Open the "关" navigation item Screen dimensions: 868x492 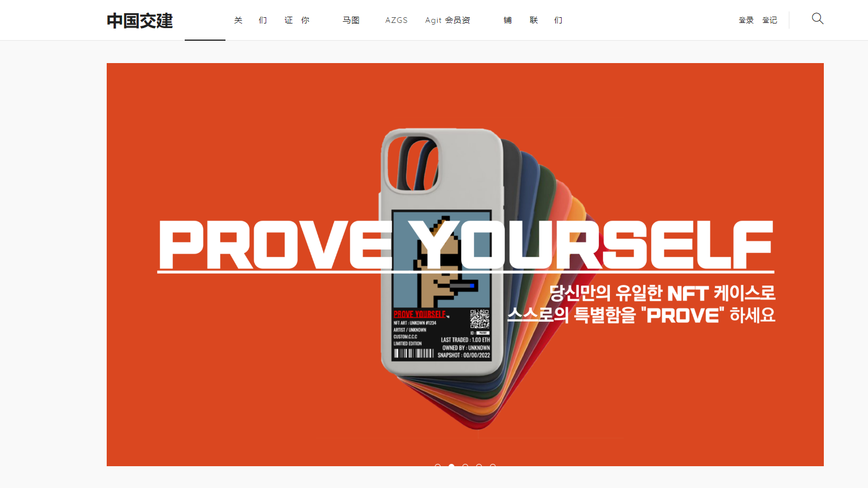[238, 20]
